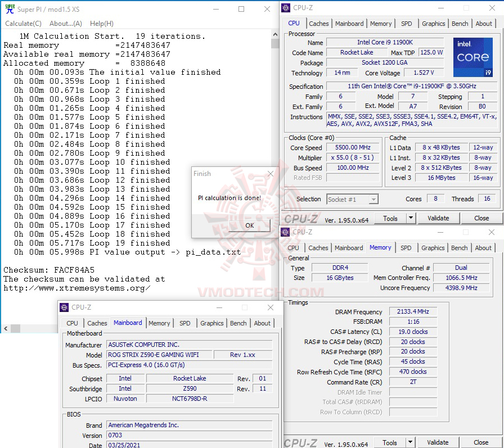Open Calculate menu in Super PI
This screenshot has height=448, width=504.
pyautogui.click(x=23, y=24)
